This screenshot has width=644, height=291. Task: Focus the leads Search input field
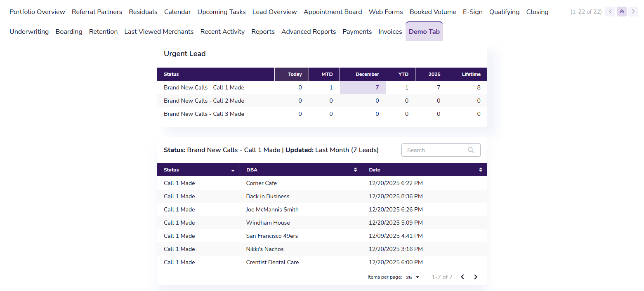point(436,150)
